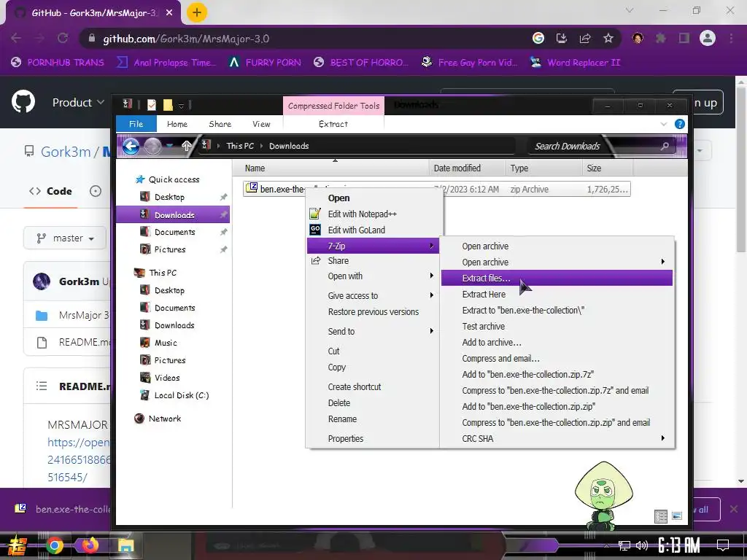The width and height of the screenshot is (747, 560).
Task: Open the Product dropdown on GitHub
Action: click(x=77, y=102)
